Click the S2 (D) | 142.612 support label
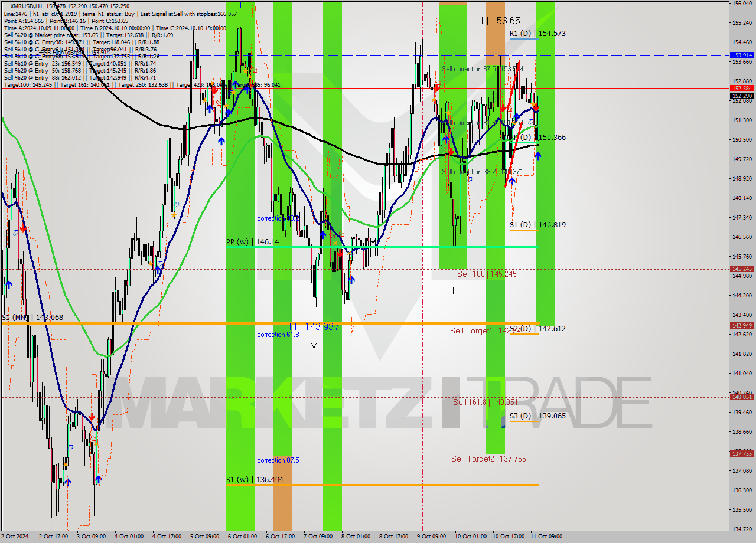756x543 pixels. [537, 329]
